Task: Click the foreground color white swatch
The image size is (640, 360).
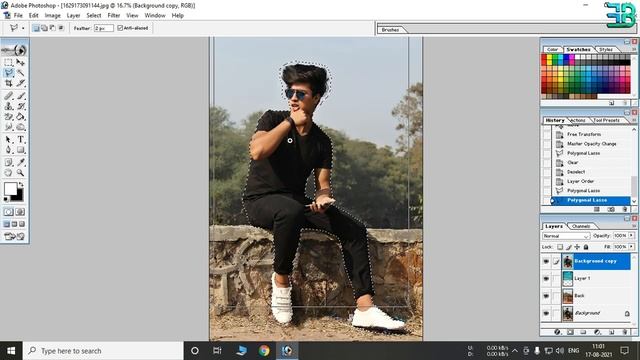Action: tap(10, 189)
